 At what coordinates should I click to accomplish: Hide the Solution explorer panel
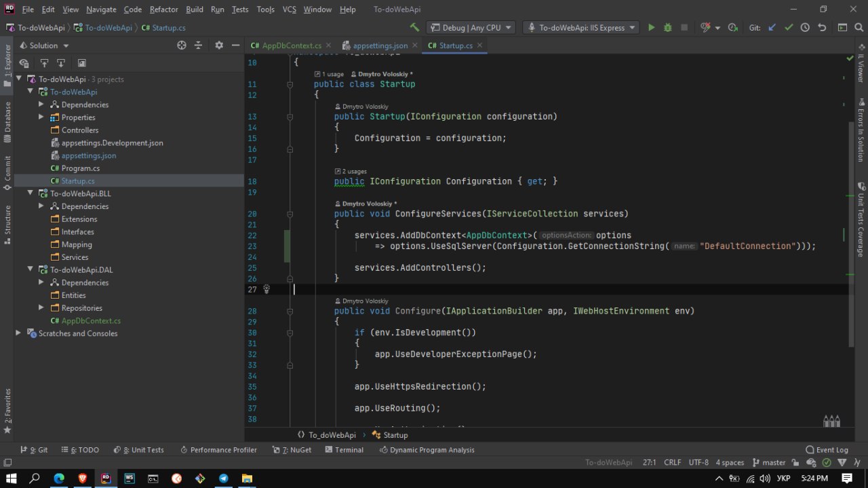point(235,45)
